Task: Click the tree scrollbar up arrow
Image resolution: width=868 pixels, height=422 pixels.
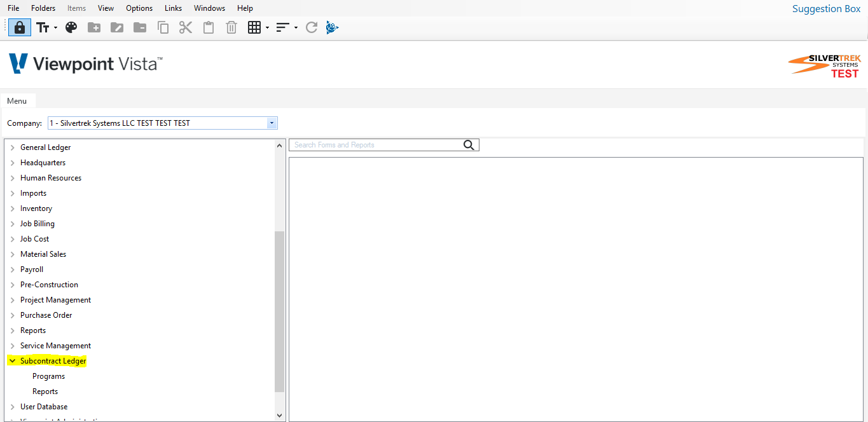Action: [x=280, y=146]
